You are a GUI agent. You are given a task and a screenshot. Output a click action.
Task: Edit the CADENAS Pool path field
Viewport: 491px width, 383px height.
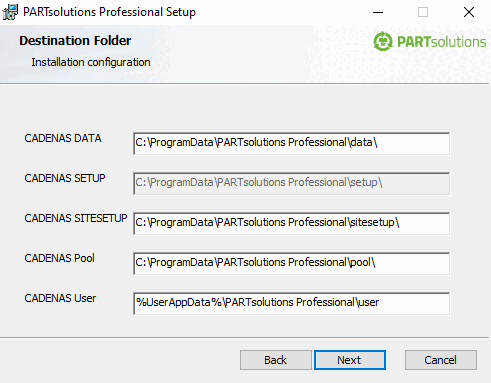(291, 263)
